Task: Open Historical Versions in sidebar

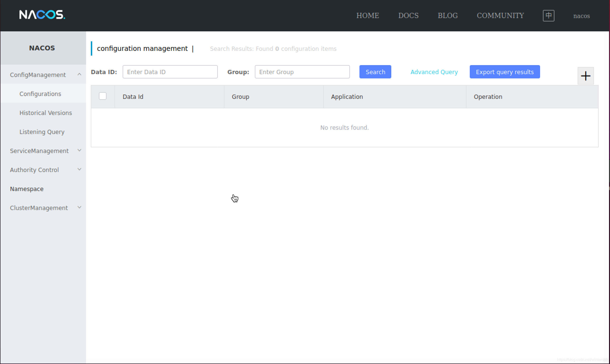Action: 46,113
